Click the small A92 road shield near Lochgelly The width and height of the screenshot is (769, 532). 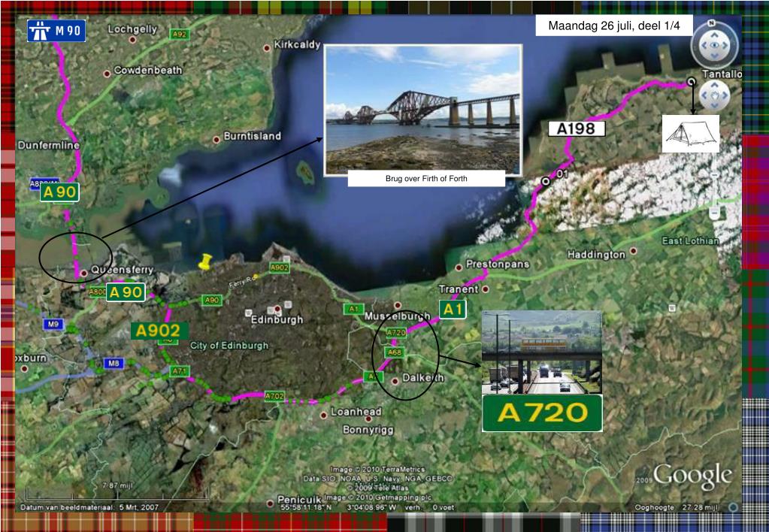click(180, 34)
